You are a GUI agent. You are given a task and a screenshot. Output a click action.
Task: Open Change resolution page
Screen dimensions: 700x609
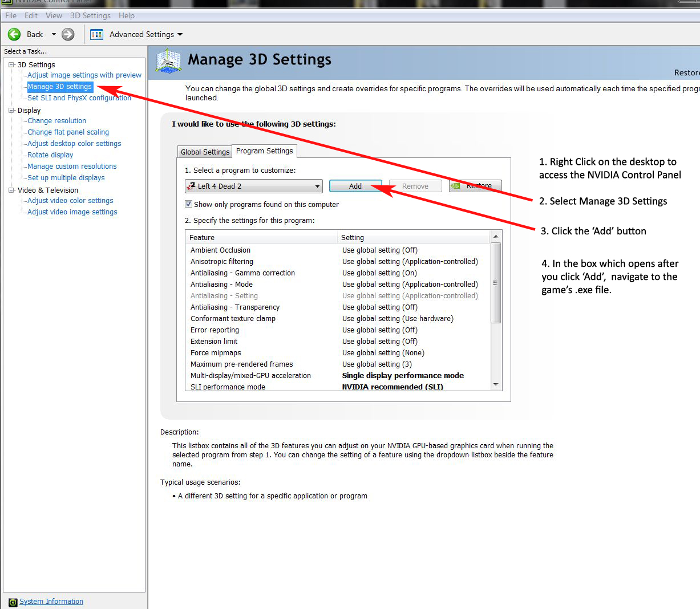point(57,120)
